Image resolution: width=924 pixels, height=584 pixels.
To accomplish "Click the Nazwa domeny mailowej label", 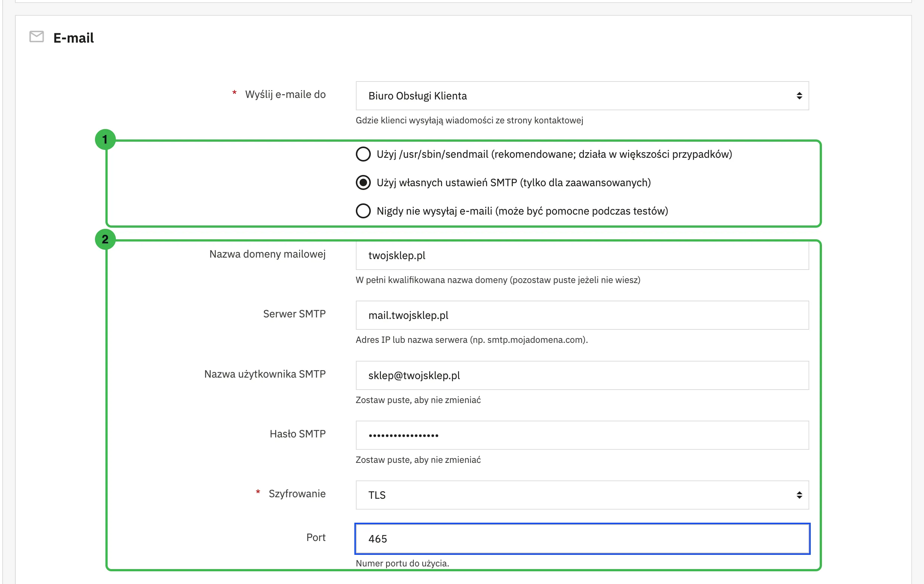I will coord(268,254).
